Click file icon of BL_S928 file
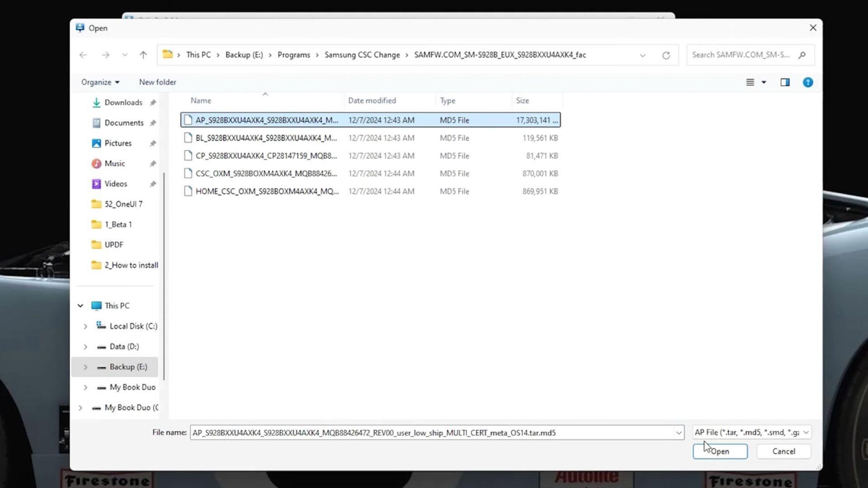868x488 pixels. 188,138
